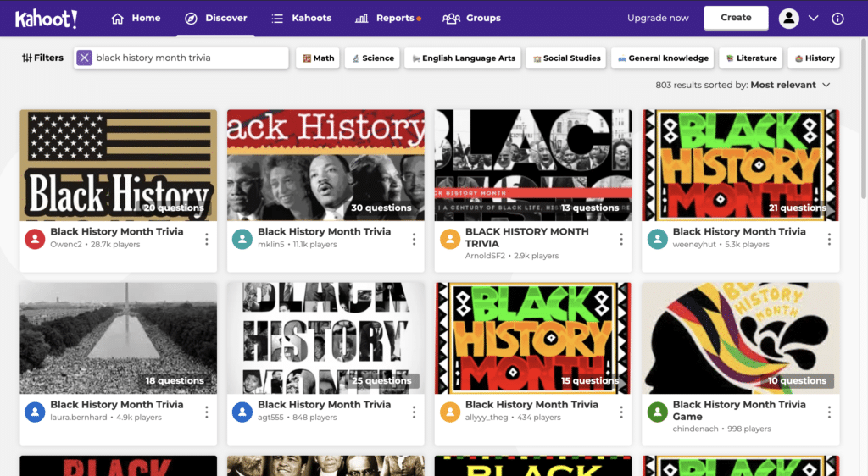
Task: Click the Kahoots list icon
Action: coord(277,19)
